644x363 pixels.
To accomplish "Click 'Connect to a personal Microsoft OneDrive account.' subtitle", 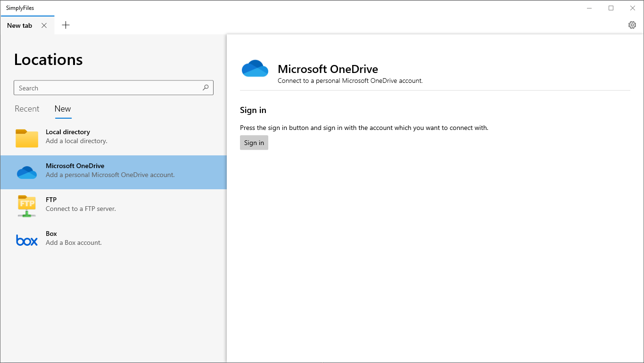I will point(350,81).
